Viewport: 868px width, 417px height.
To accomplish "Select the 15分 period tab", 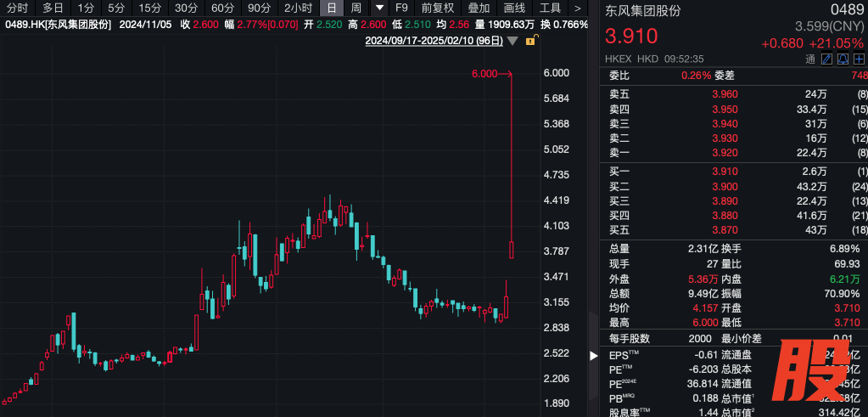I will pos(149,8).
